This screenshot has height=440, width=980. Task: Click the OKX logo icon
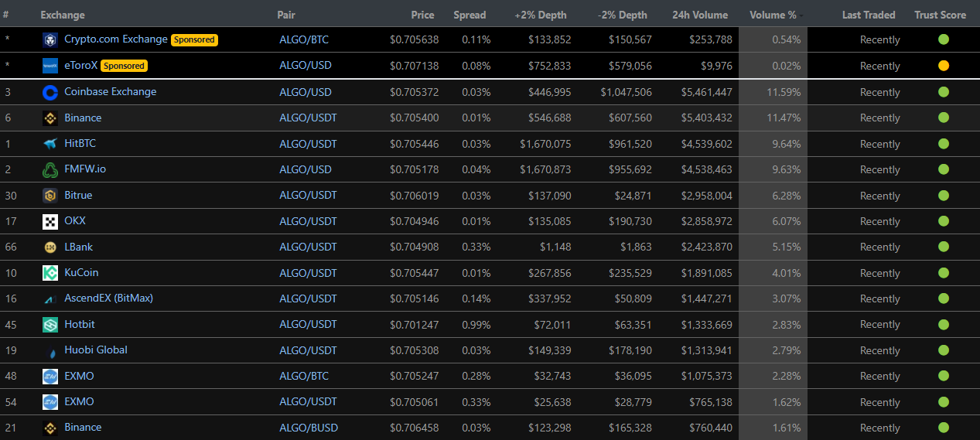pyautogui.click(x=50, y=221)
